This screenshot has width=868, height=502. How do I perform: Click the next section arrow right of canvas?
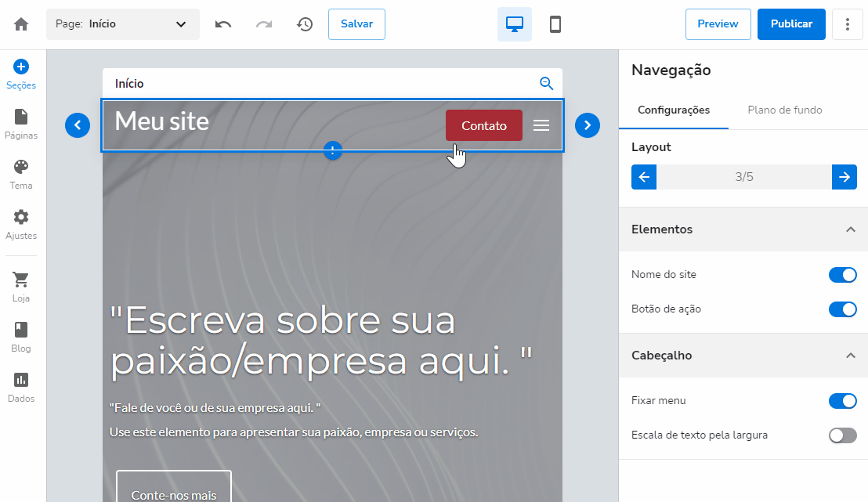(588, 125)
